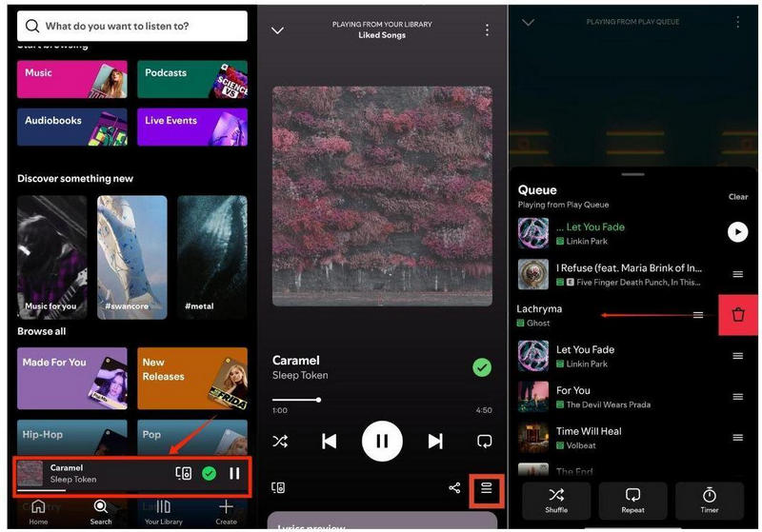Grab the reorder handle for Let You Fade
762x532 pixels.
[737, 356]
